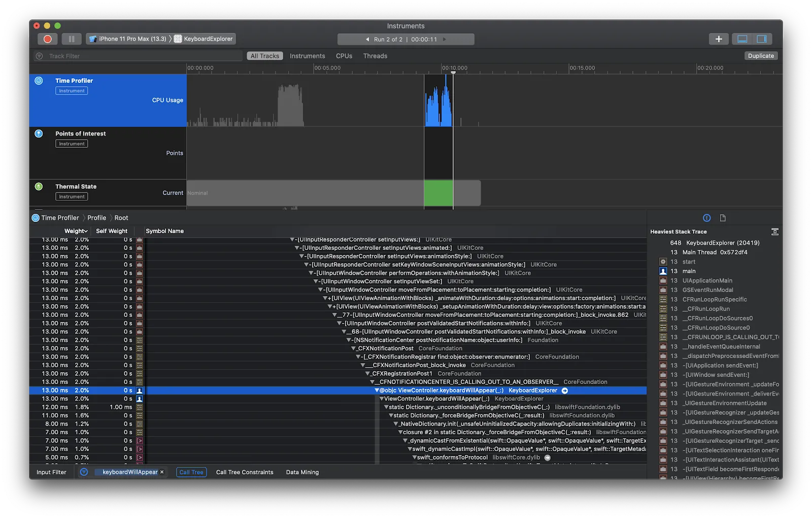This screenshot has height=518, width=812.
Task: Select UIApplicationMain in Heaviest Stack Trace
Action: 707,281
